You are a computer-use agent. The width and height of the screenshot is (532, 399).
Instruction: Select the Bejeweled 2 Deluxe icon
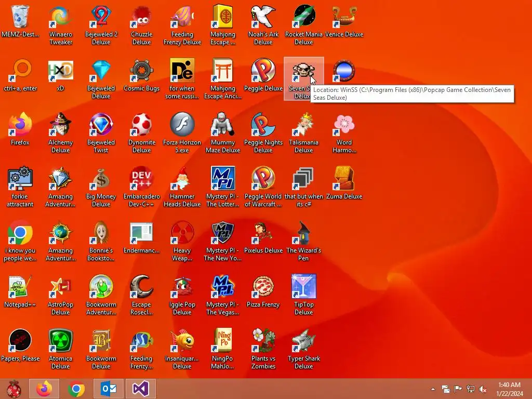[x=101, y=16]
